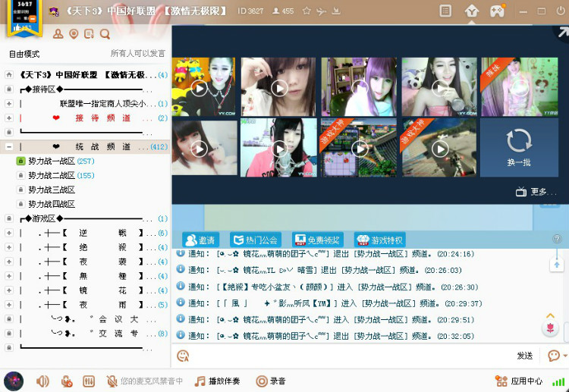Refresh thumbnails with 换一批
Viewport: 569px width, 392px height.
click(519, 148)
